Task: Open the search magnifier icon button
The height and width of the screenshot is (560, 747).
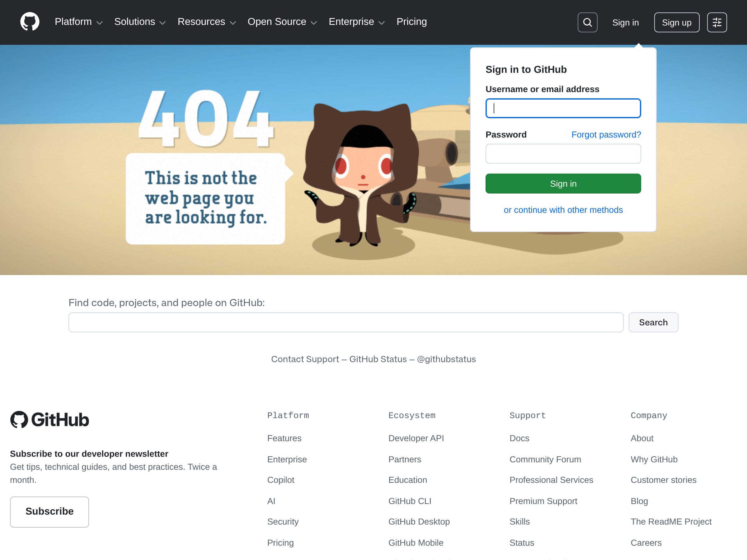Action: pos(587,22)
